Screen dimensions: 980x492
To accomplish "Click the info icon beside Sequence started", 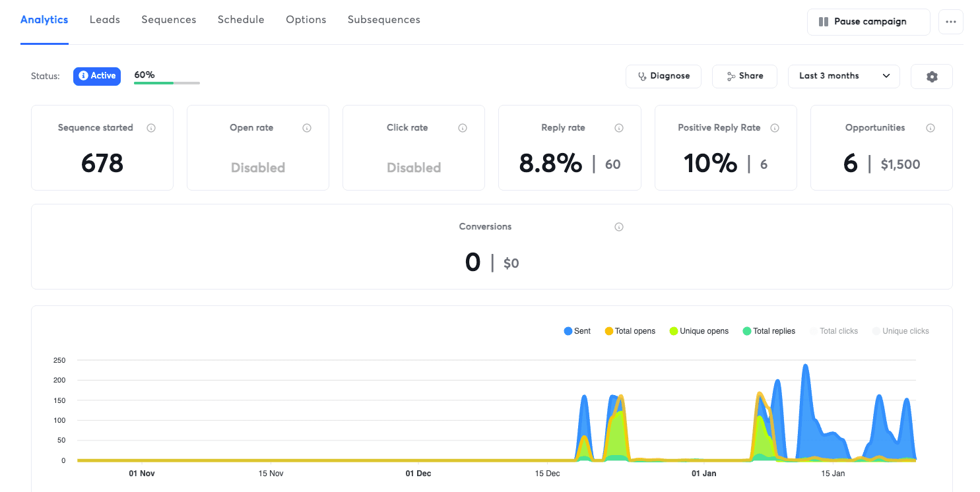I will click(x=151, y=128).
